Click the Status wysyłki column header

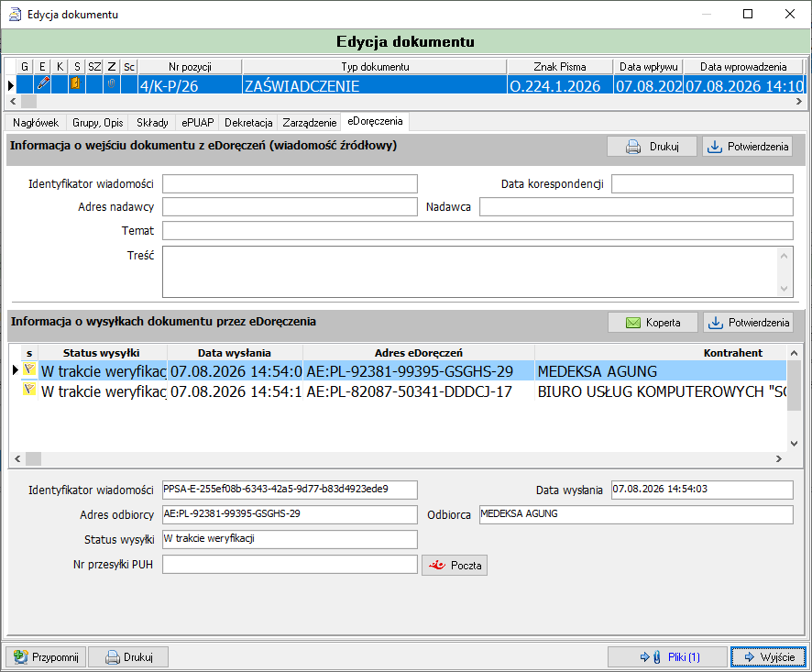pos(103,353)
